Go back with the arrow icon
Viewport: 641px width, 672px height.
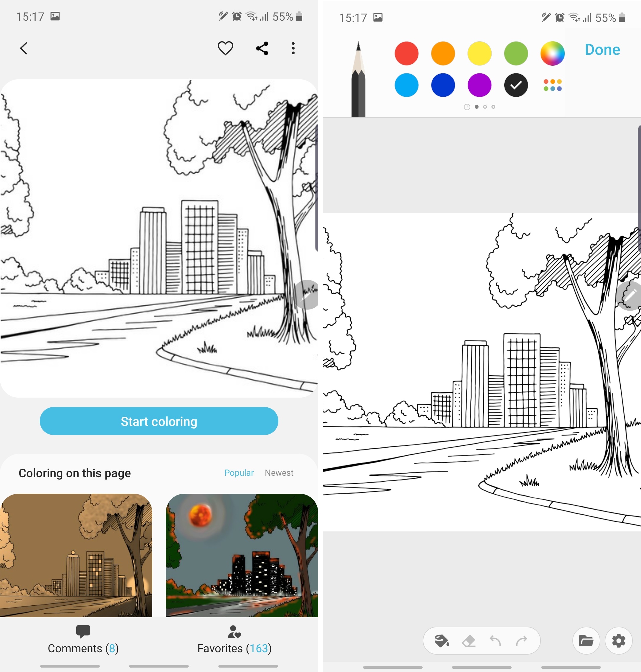click(24, 48)
